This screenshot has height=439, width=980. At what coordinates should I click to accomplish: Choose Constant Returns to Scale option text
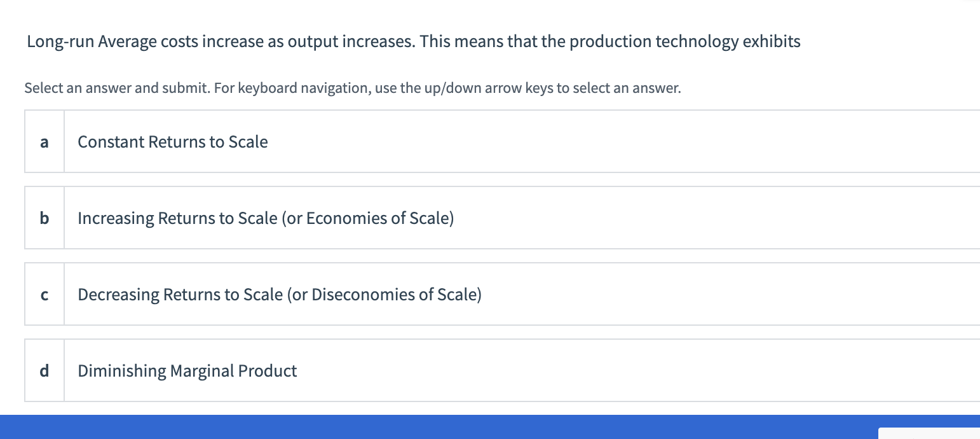tap(173, 142)
